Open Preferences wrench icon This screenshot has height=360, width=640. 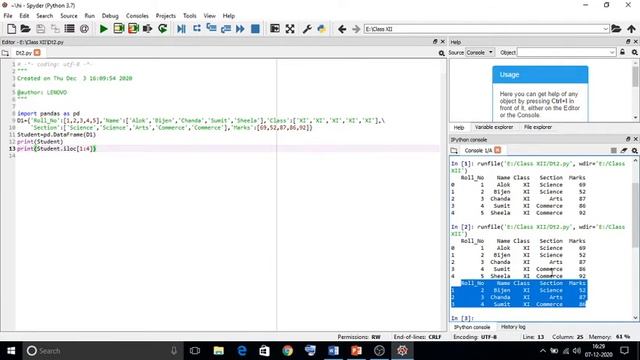click(307, 29)
